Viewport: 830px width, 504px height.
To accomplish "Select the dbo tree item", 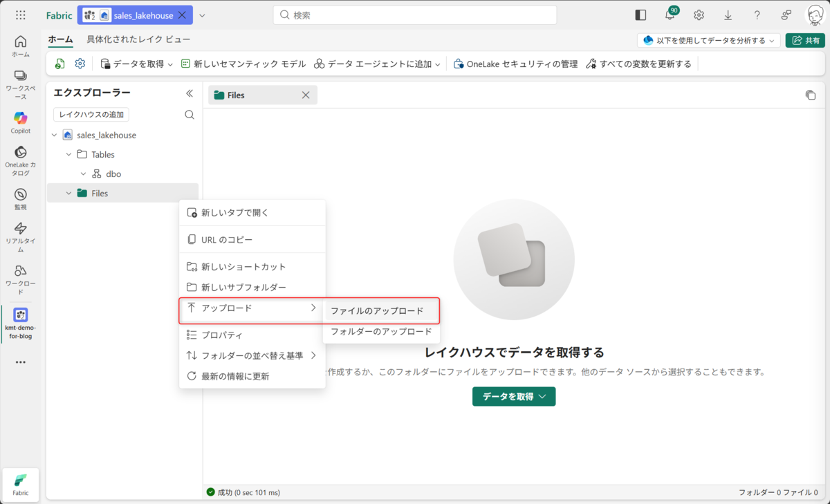I will pyautogui.click(x=113, y=174).
